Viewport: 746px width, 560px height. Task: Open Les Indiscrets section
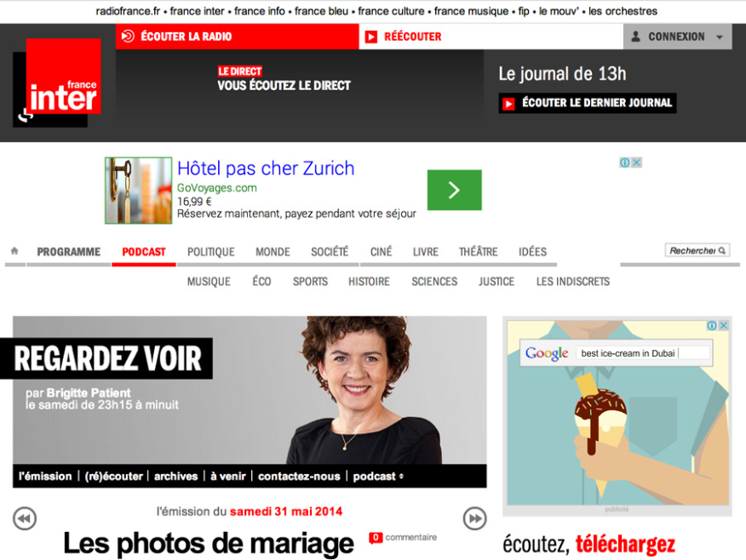573,282
